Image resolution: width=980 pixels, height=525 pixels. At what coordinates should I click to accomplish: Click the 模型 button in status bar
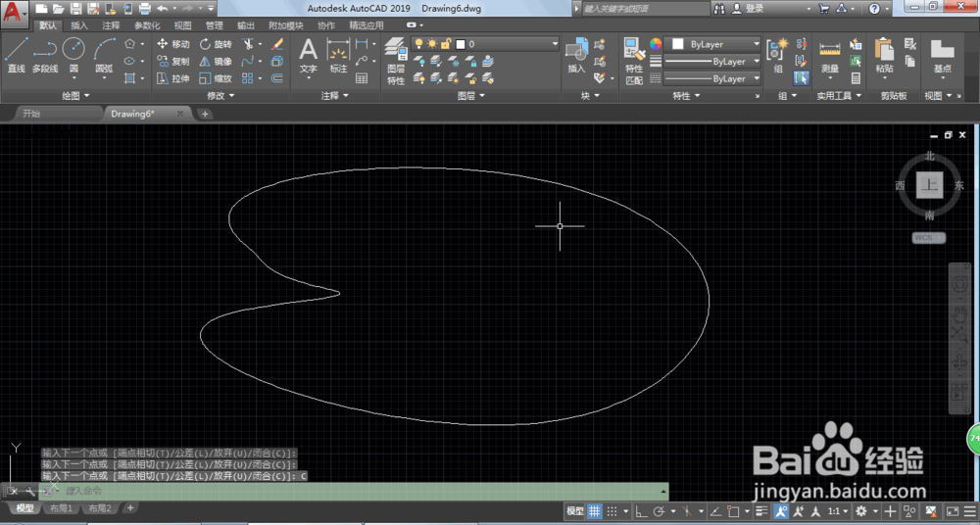point(575,511)
